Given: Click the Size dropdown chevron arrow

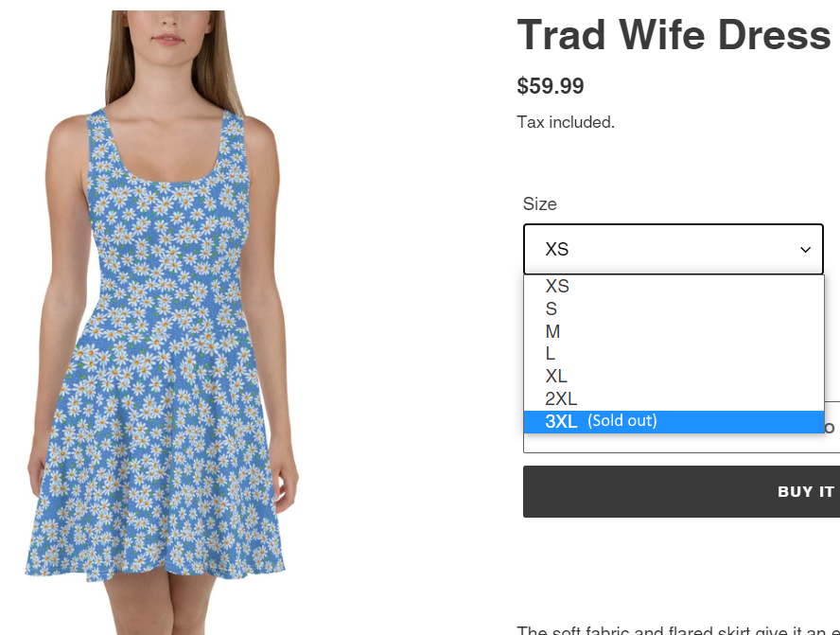Looking at the screenshot, I should (x=805, y=250).
